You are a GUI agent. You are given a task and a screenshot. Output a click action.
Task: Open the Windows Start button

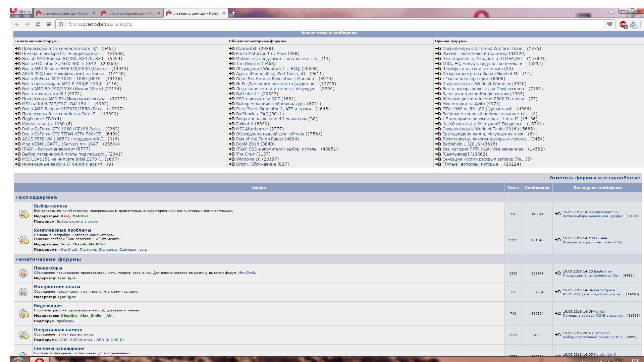point(18,360)
